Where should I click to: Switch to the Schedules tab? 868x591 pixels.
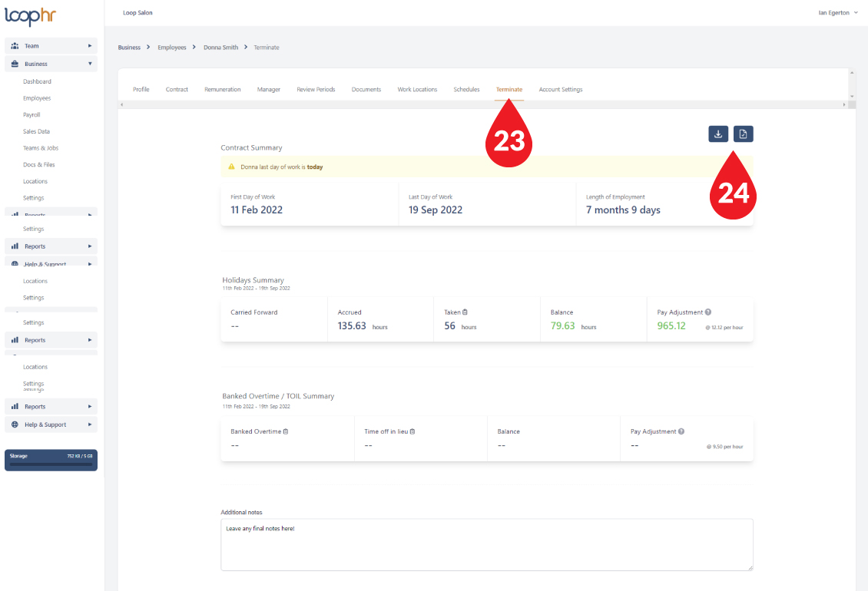[466, 89]
